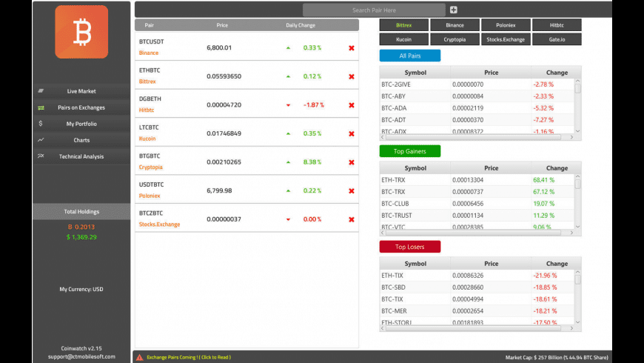Select BTC-CLUB row in Top Gainers
The image size is (644, 363).
[477, 204]
